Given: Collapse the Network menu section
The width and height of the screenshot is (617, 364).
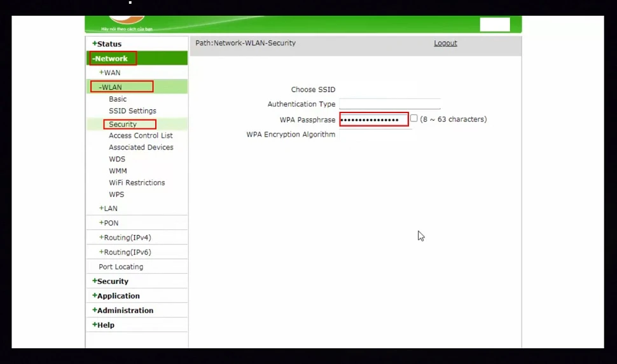Looking at the screenshot, I should 111,58.
